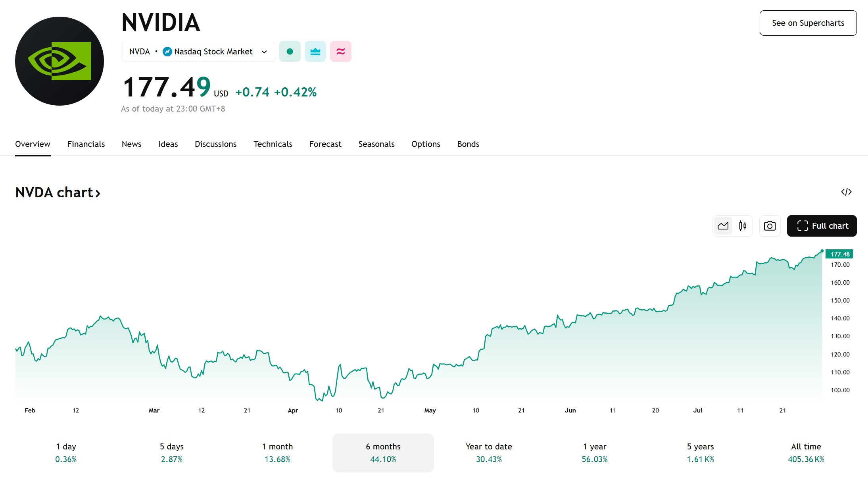The height and width of the screenshot is (478, 868).
Task: Switch to the Bonds tab
Action: click(468, 144)
